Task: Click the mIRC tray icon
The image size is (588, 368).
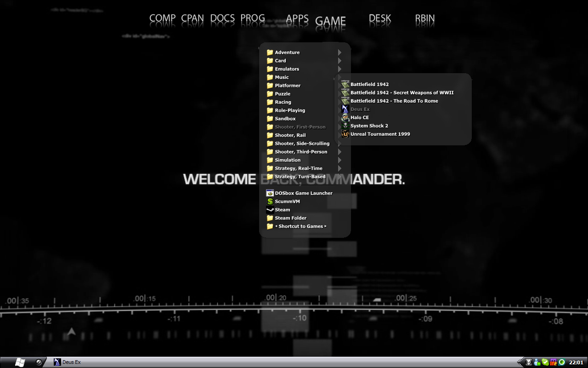Action: 553,362
